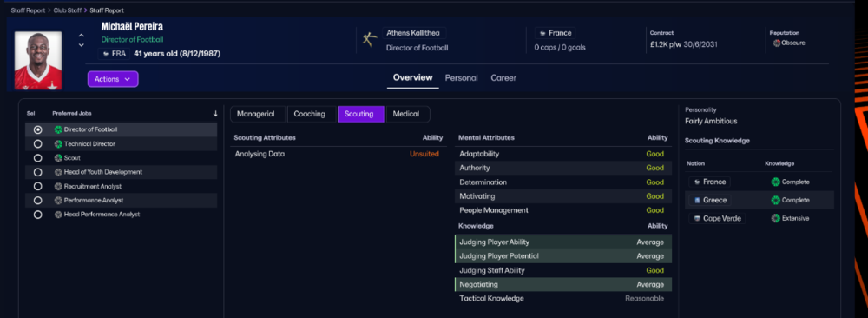Image resolution: width=868 pixels, height=318 pixels.
Task: Click the Greece Complete knowledge icon
Action: (x=775, y=200)
